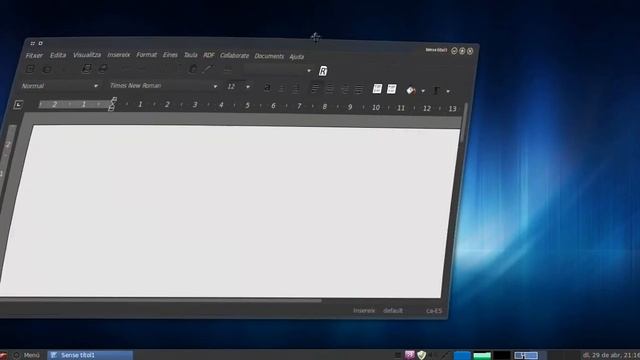Align paragraph to the left

315,88
